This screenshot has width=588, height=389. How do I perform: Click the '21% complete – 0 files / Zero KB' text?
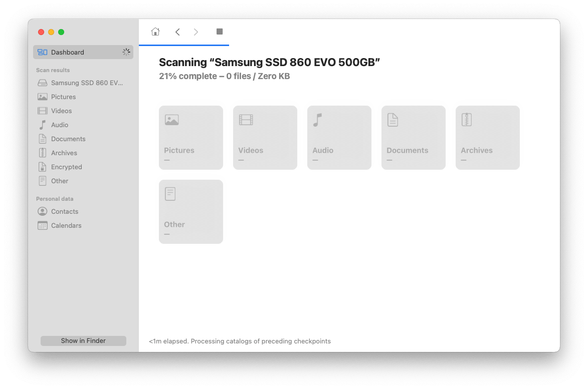click(224, 76)
